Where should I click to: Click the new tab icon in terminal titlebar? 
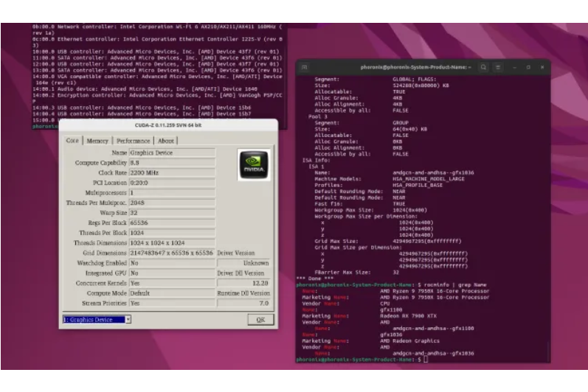pyautogui.click(x=305, y=67)
